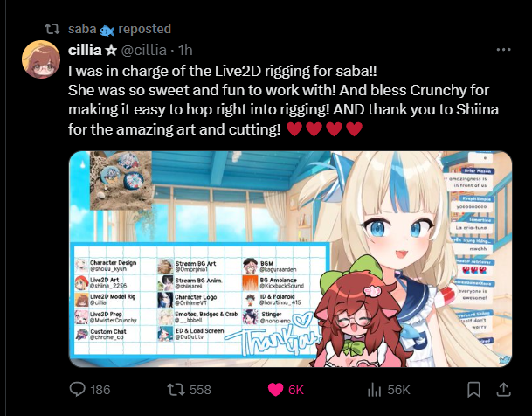Click the 558 reposts count
This screenshot has width=532, height=416.
point(200,390)
